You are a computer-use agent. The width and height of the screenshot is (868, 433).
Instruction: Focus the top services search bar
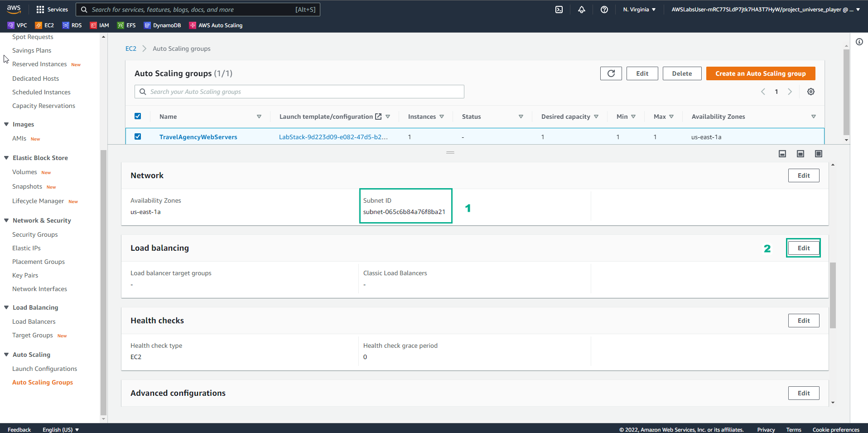pyautogui.click(x=198, y=10)
